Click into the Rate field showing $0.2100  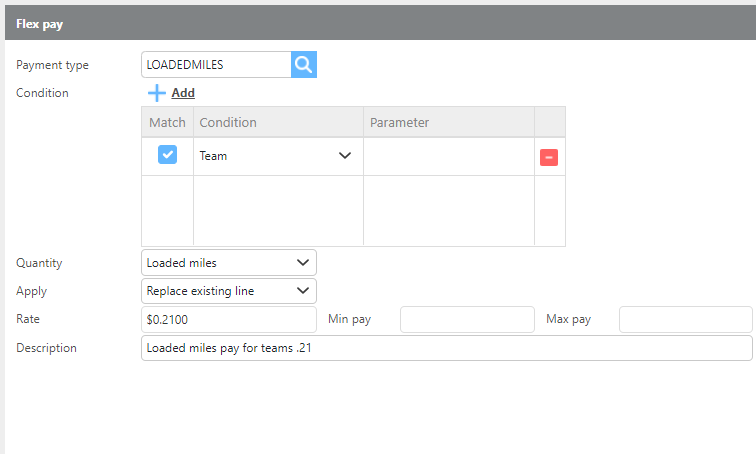click(x=229, y=320)
